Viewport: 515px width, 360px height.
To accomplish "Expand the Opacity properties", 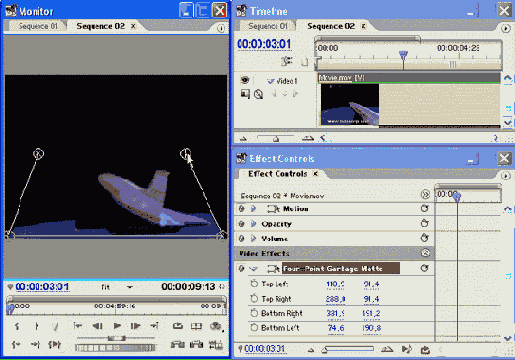I will (x=253, y=224).
